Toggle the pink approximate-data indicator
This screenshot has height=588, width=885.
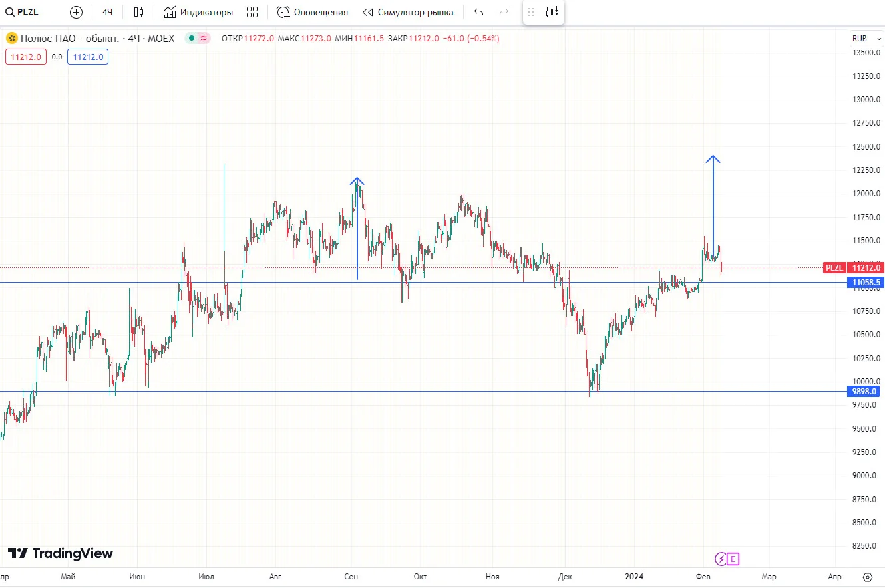[203, 39]
